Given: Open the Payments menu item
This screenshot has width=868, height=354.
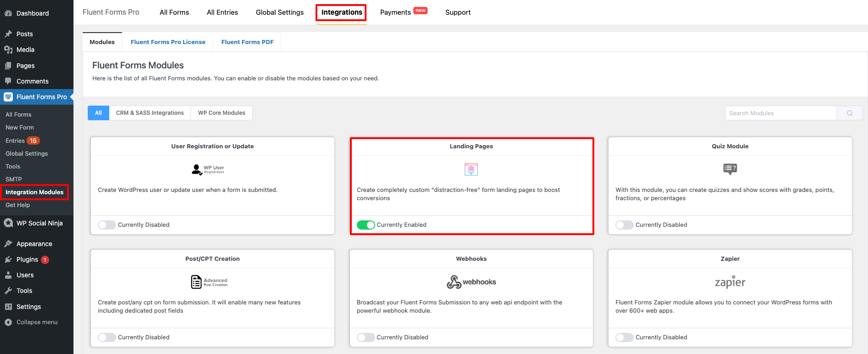Looking at the screenshot, I should point(395,12).
